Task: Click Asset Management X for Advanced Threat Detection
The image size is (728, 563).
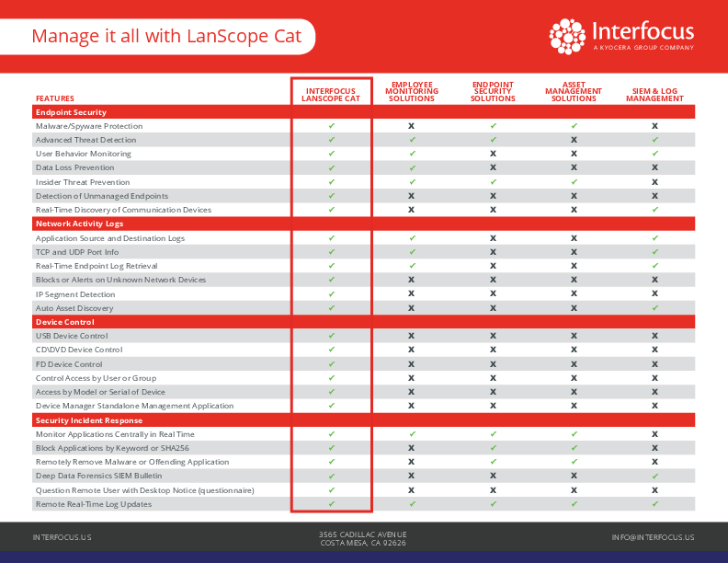Action: point(574,140)
